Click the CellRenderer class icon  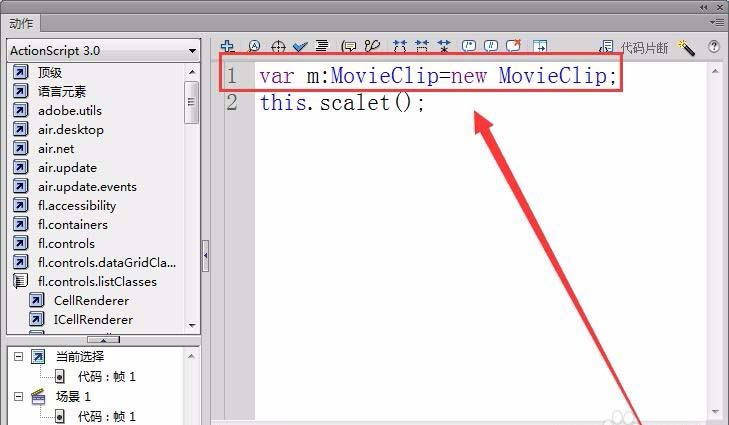tap(37, 300)
